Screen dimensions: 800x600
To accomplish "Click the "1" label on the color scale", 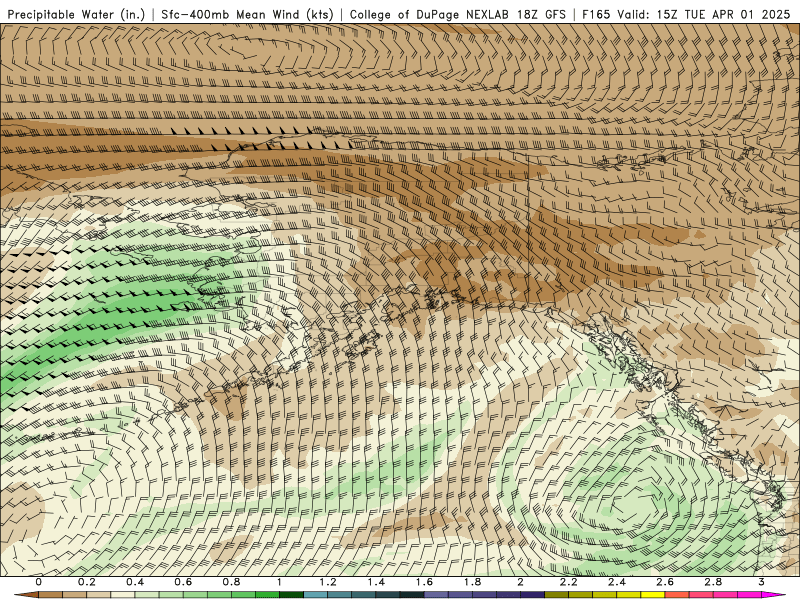I will pyautogui.click(x=279, y=582).
